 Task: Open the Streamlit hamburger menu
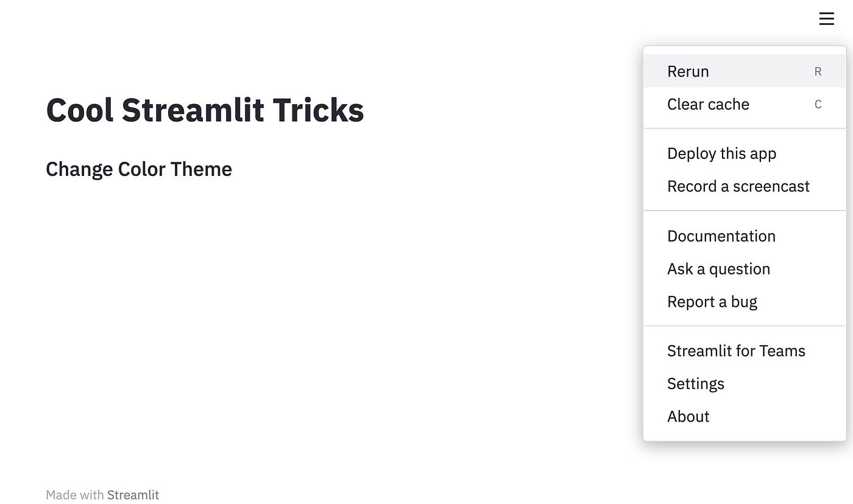coord(826,18)
